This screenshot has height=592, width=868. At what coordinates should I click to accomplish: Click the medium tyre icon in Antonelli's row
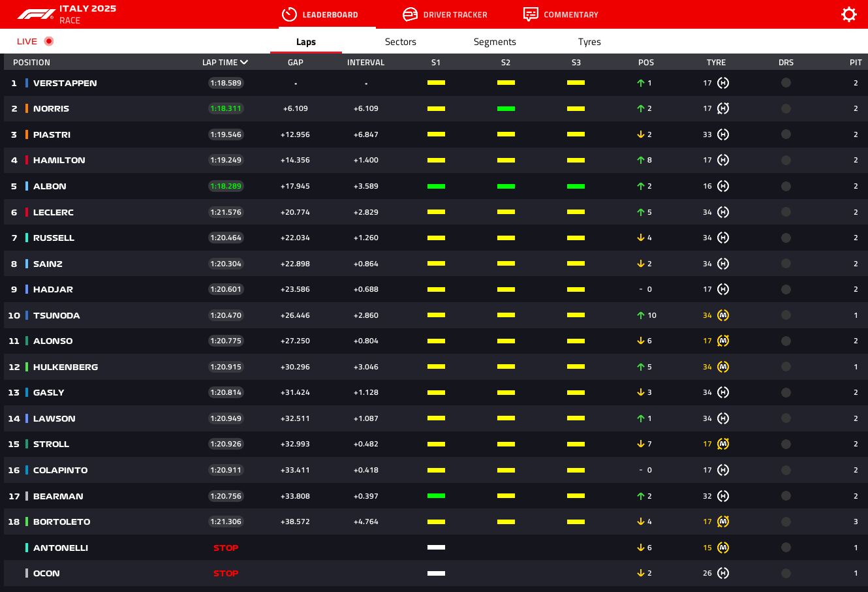[723, 548]
